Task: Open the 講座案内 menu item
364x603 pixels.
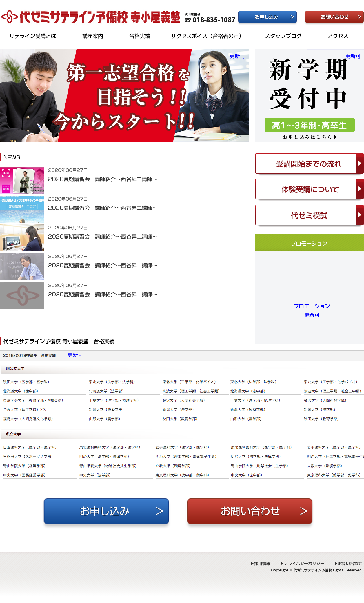Action: point(93,36)
